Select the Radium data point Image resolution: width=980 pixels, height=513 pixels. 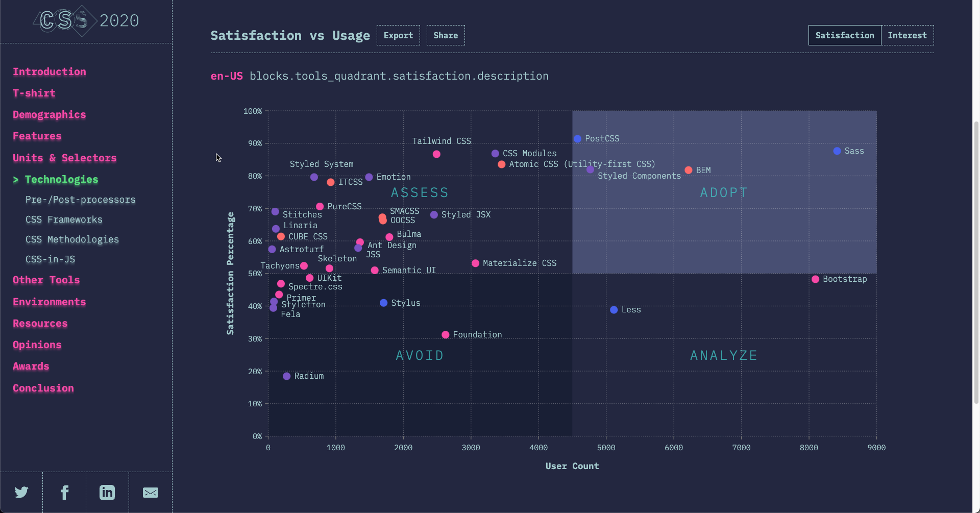pyautogui.click(x=287, y=376)
